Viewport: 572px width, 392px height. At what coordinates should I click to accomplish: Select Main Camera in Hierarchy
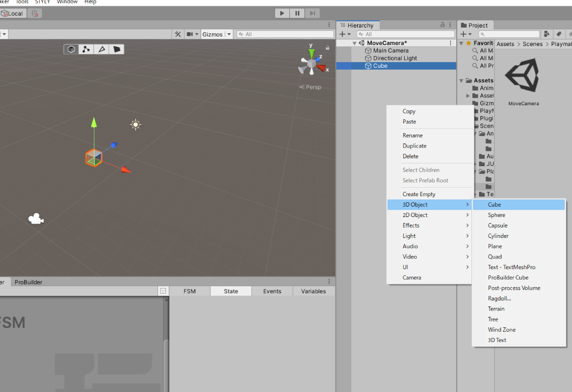[391, 51]
